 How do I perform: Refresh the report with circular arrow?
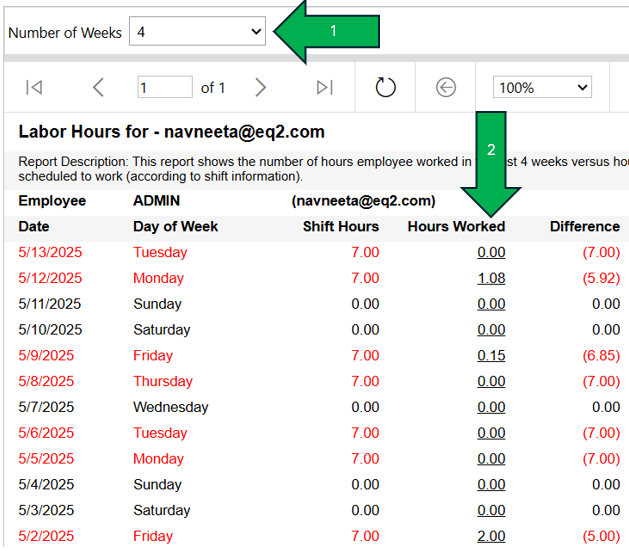tap(386, 88)
